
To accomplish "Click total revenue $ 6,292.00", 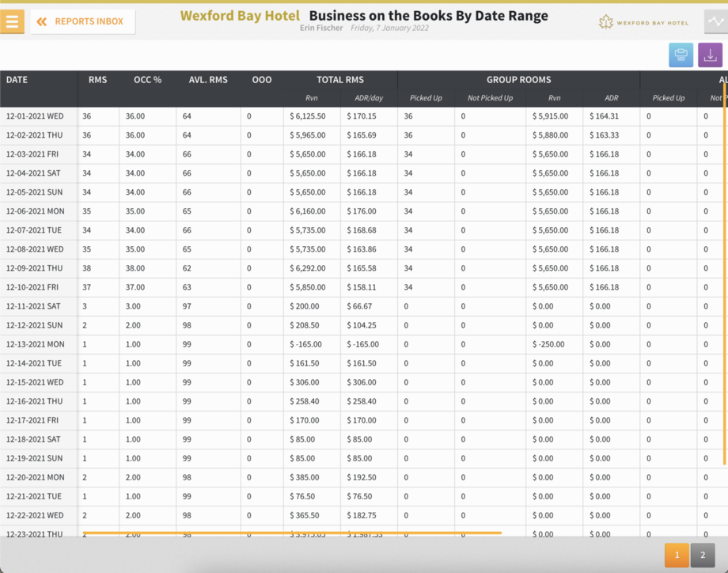I will point(307,268).
